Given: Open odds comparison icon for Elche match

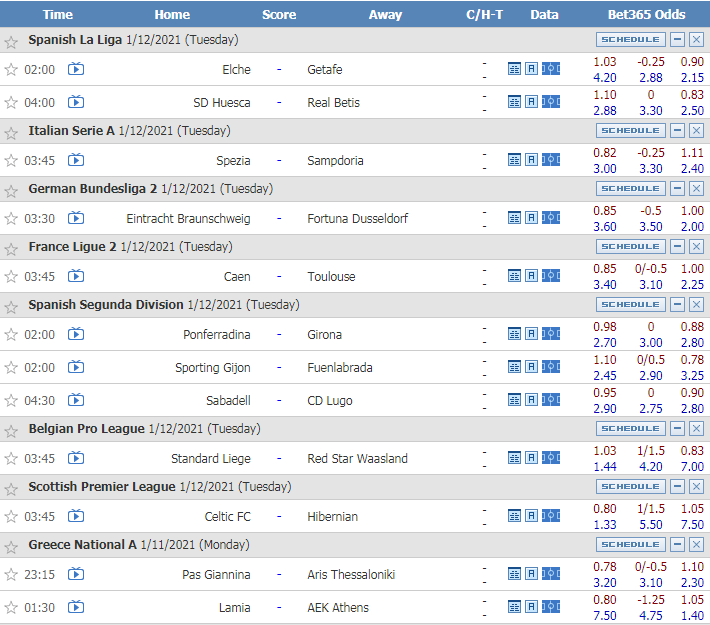Looking at the screenshot, I should 551,69.
